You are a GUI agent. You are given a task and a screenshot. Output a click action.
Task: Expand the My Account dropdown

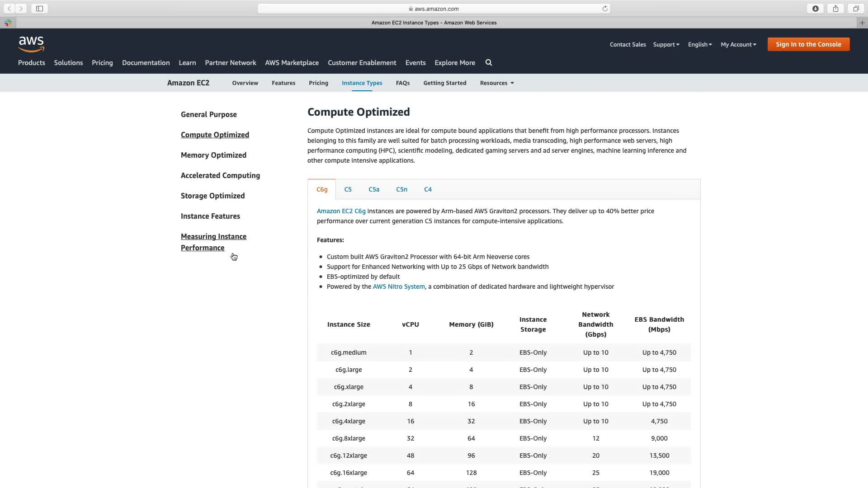[738, 44]
